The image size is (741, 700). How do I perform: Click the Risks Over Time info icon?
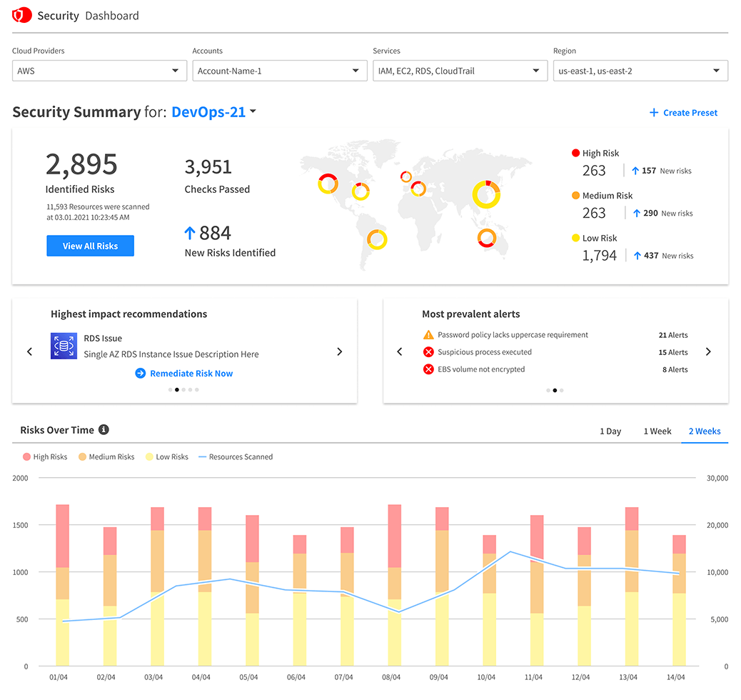(104, 430)
